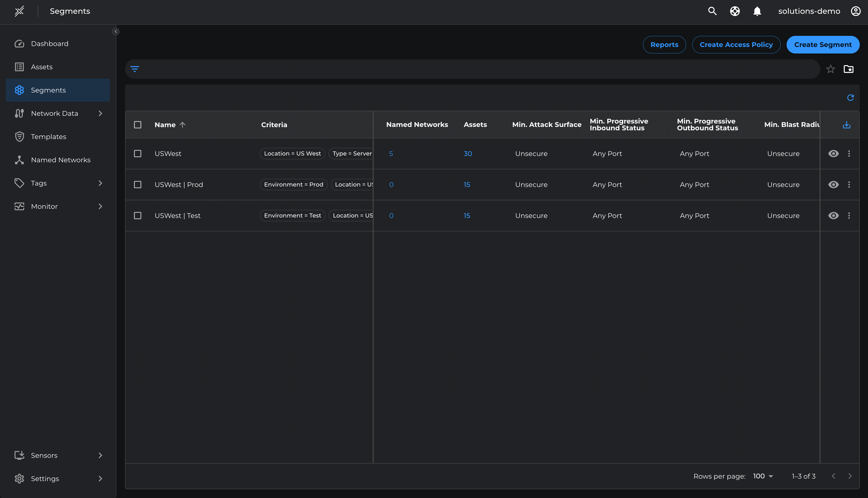The width and height of the screenshot is (868, 498).
Task: Open Templates from the sidebar
Action: click(x=48, y=136)
